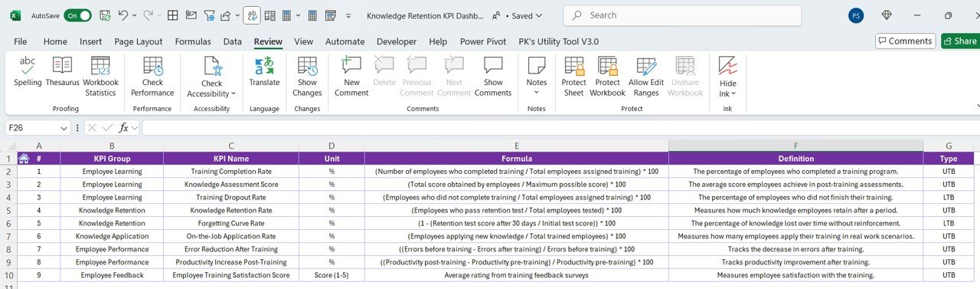Click the filter icon in quick access toolbar
Image resolution: width=980 pixels, height=289 pixels.
point(210,15)
